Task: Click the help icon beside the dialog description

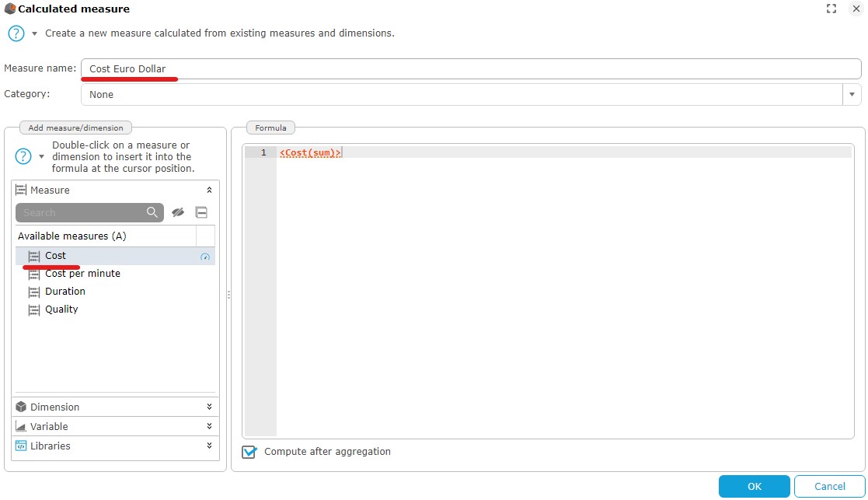Action: (16, 33)
